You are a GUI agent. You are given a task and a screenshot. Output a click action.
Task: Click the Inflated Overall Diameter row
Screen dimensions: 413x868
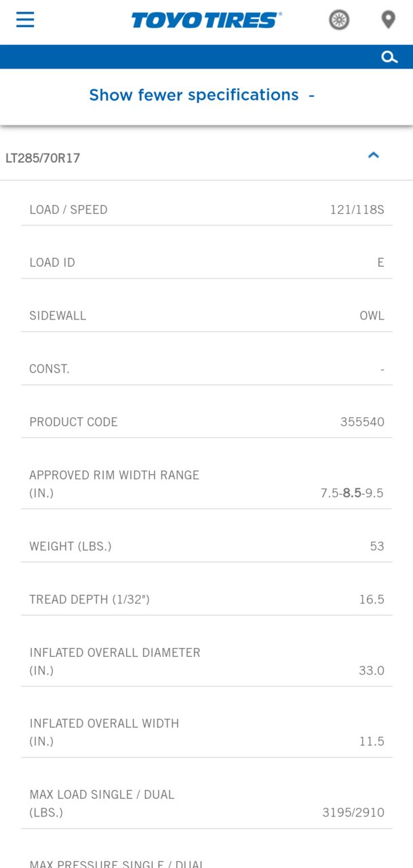(207, 662)
